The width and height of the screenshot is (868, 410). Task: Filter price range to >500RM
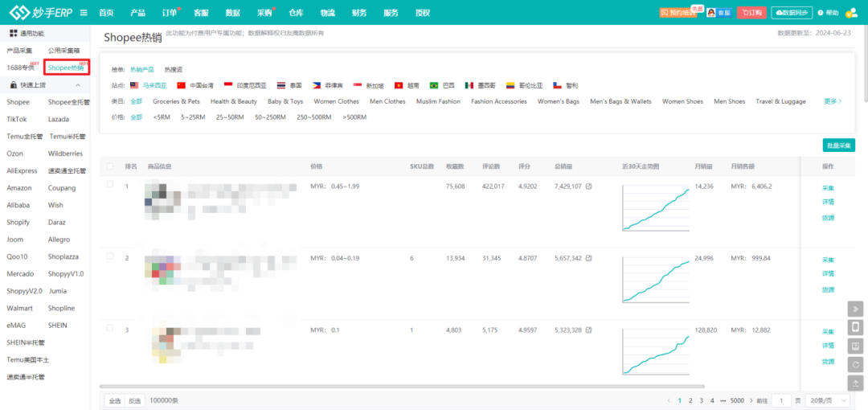click(354, 117)
